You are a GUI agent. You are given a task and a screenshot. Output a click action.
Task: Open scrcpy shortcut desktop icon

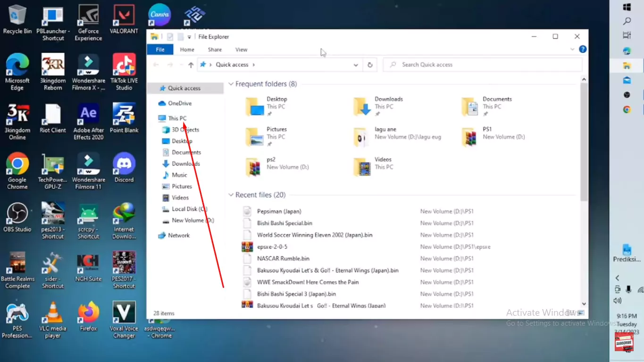tap(88, 221)
